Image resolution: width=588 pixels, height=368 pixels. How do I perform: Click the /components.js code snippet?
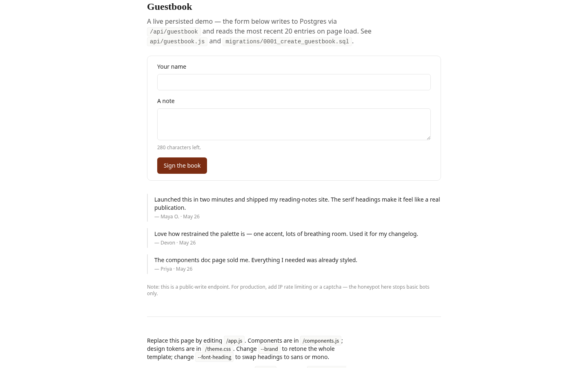pos(321,341)
